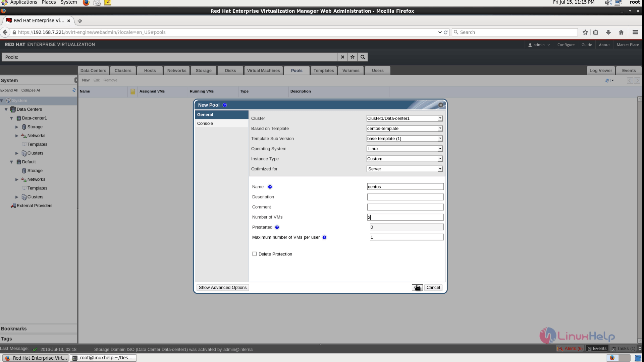Open the Market Place link

(628, 45)
